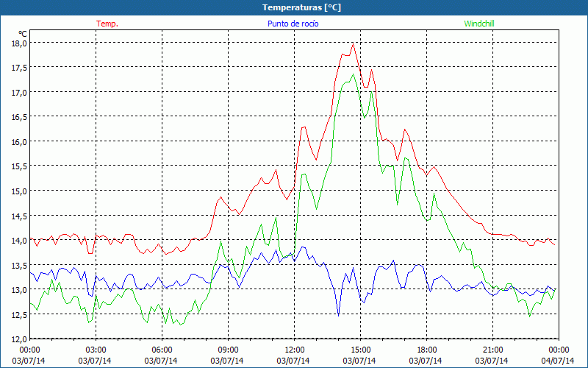Select the green Windchill legend label
Screen dimensions: 588x368
tap(479, 24)
